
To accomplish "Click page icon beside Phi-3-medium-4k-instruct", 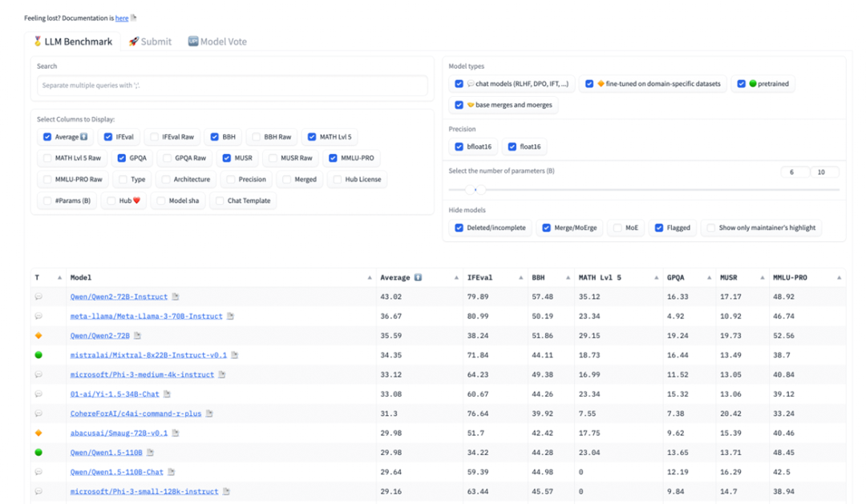I will [222, 374].
